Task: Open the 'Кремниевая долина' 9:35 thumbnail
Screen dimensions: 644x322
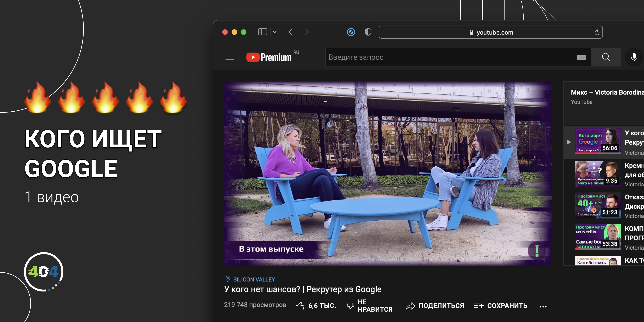Action: tap(598, 174)
